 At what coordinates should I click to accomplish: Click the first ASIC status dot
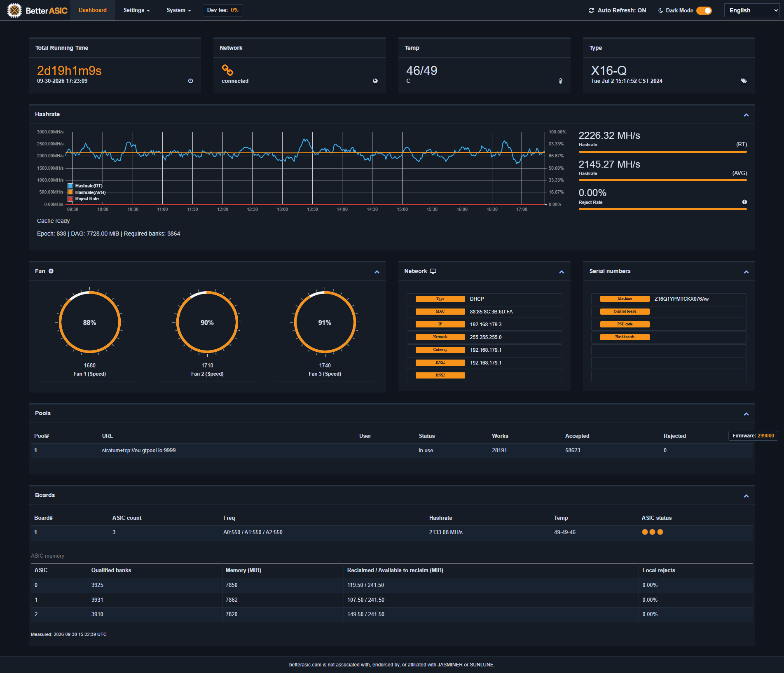[x=645, y=532]
